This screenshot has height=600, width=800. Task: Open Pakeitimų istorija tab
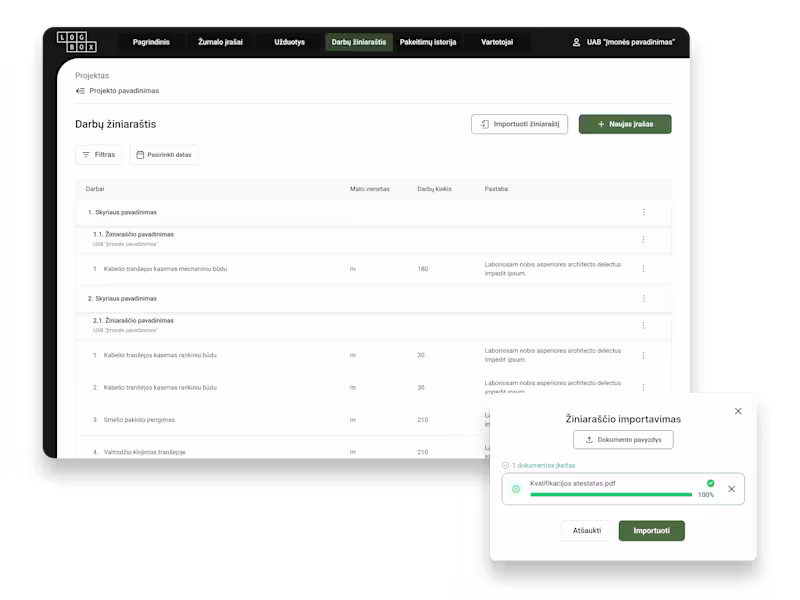428,42
